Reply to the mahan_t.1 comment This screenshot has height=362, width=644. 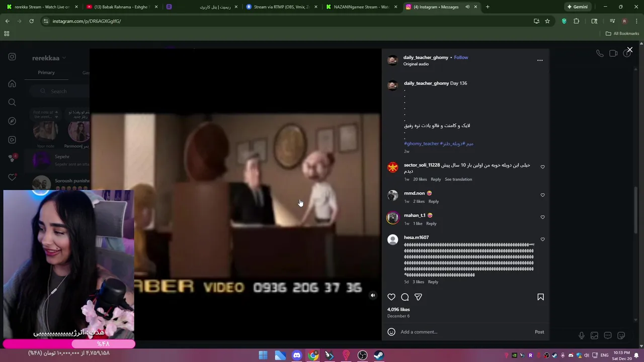coord(431,223)
